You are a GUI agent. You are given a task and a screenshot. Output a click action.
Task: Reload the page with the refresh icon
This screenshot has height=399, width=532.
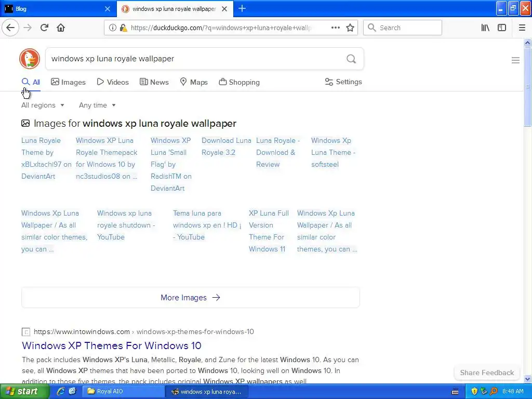click(45, 28)
